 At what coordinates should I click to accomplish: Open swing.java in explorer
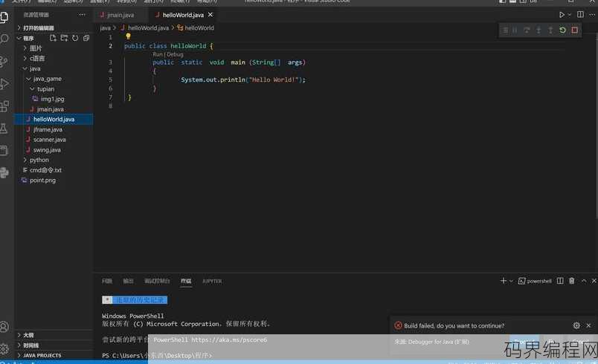(55, 149)
